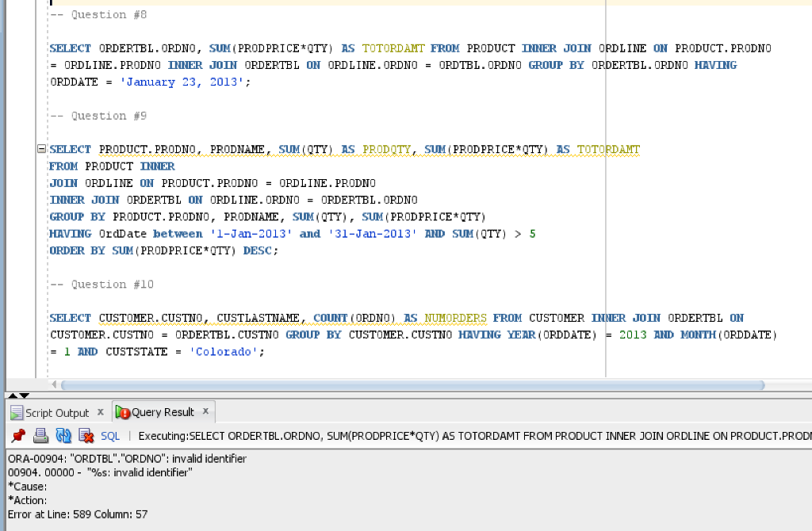Image resolution: width=812 pixels, height=531 pixels.
Task: Click the delete row icon with the red X
Action: click(x=86, y=436)
